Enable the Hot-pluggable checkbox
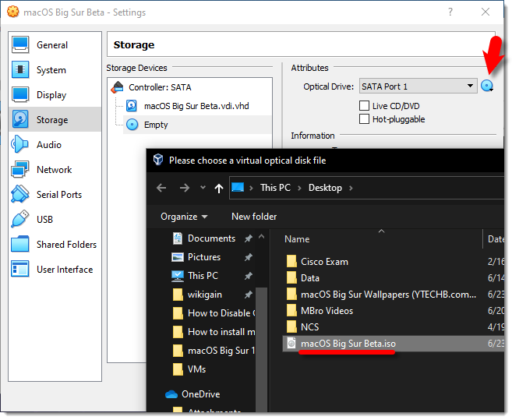The height and width of the screenshot is (420, 512). (x=364, y=119)
